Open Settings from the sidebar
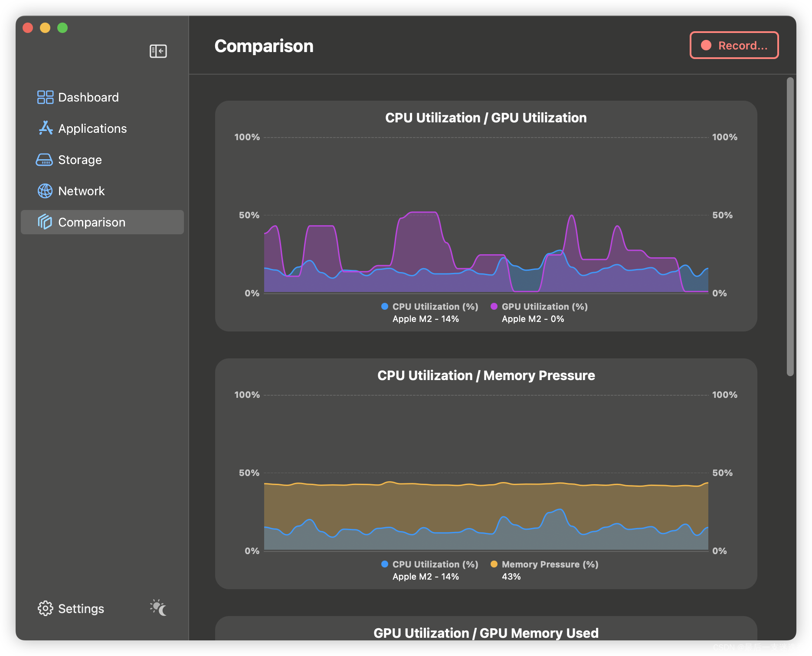812x656 pixels. click(71, 608)
